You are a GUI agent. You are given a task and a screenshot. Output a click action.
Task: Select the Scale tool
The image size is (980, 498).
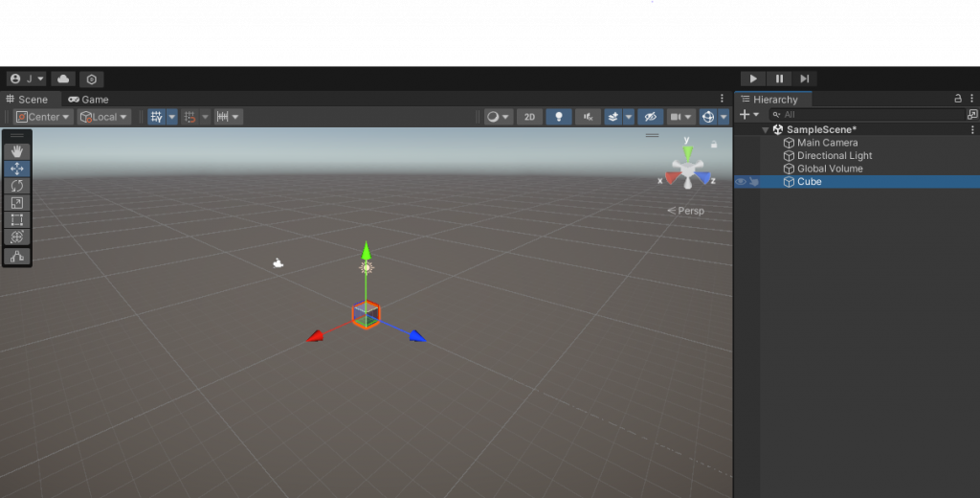click(17, 203)
